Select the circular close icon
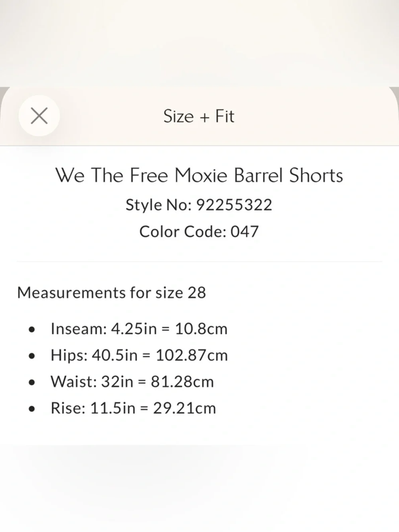Screen dimensions: 399x532 pos(39,115)
